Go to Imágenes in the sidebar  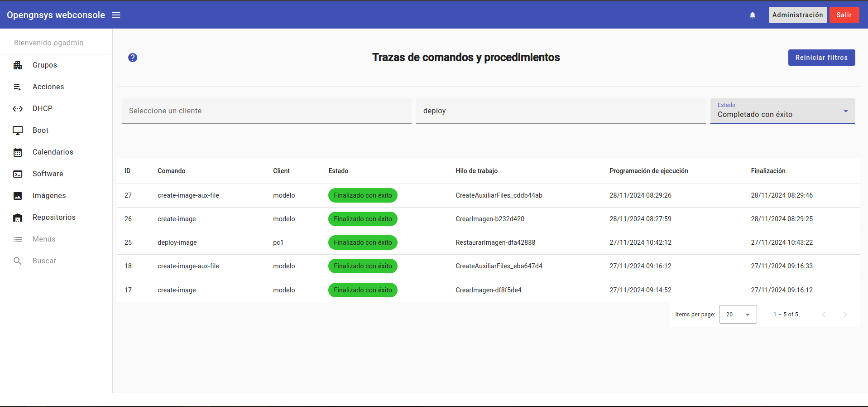point(49,196)
